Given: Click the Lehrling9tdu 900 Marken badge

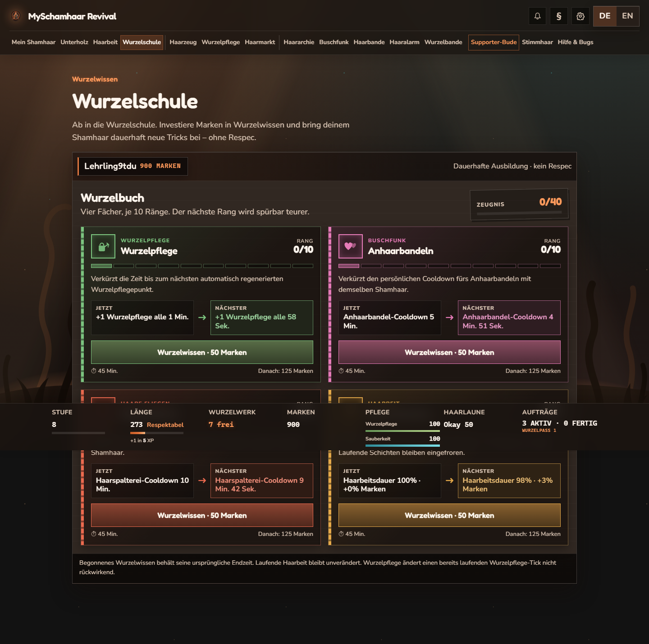Looking at the screenshot, I should coord(133,166).
